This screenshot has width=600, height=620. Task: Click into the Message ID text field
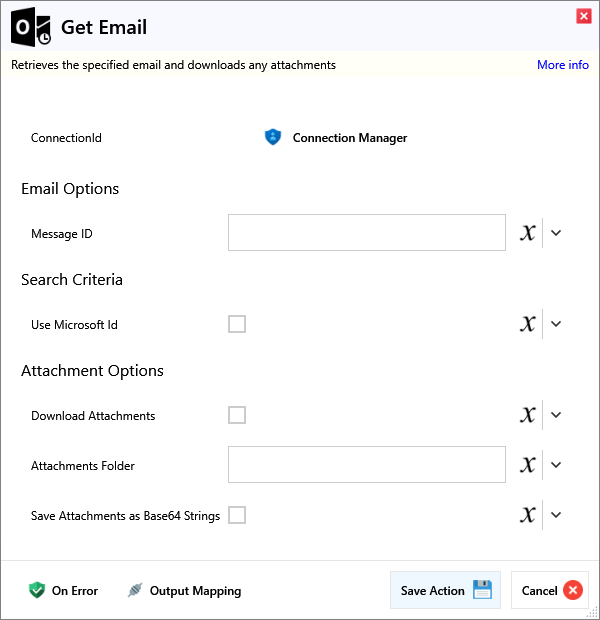pyautogui.click(x=366, y=233)
